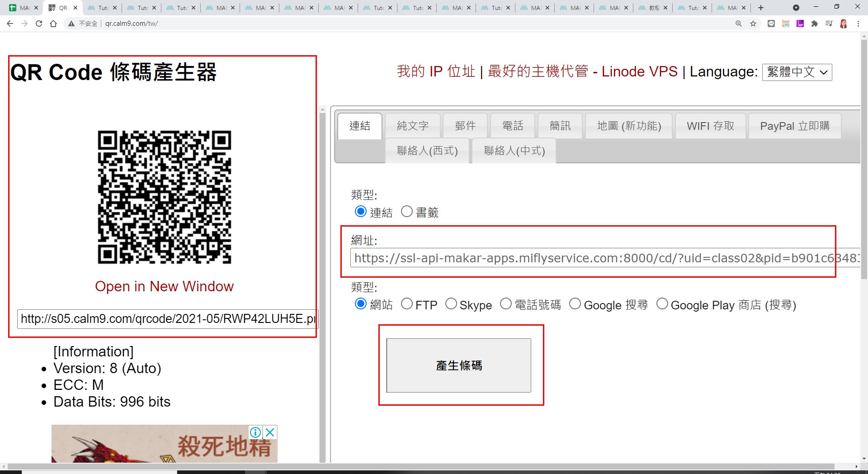Image resolution: width=868 pixels, height=474 pixels.
Task: Reload the page with the refresh icon
Action: (x=39, y=24)
